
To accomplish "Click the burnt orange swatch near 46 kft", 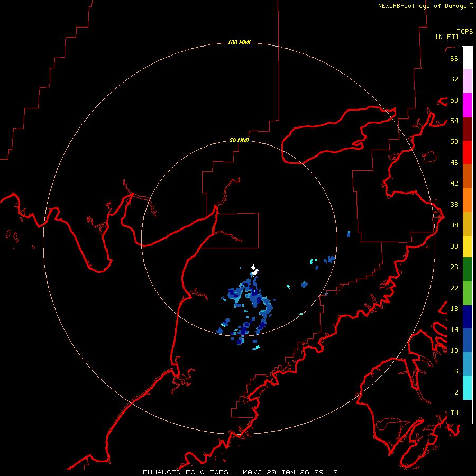I will tap(467, 176).
